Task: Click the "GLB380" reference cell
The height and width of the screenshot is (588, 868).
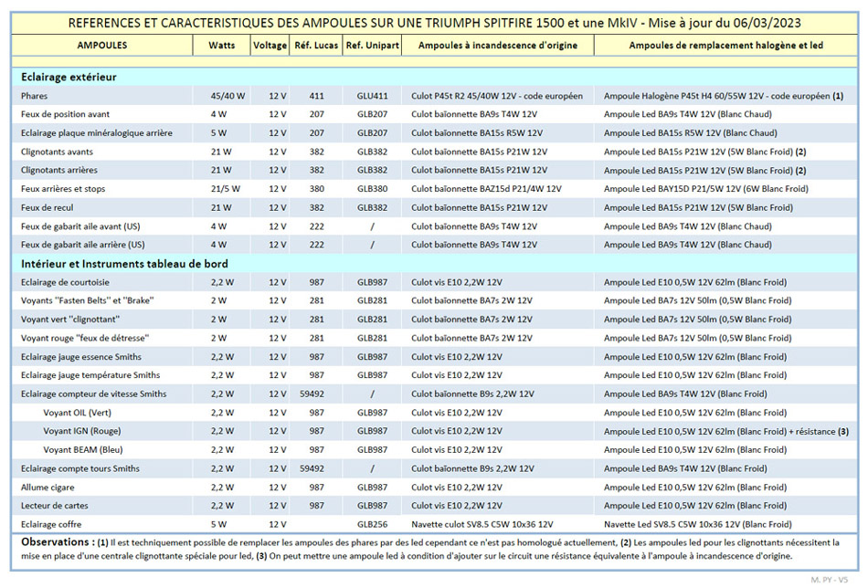Action: 372,189
